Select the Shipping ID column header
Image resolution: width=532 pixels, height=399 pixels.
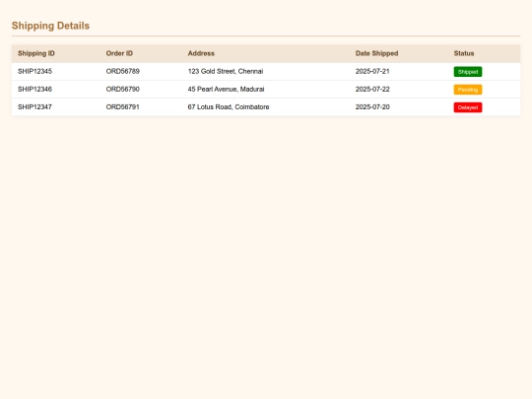tap(36, 53)
